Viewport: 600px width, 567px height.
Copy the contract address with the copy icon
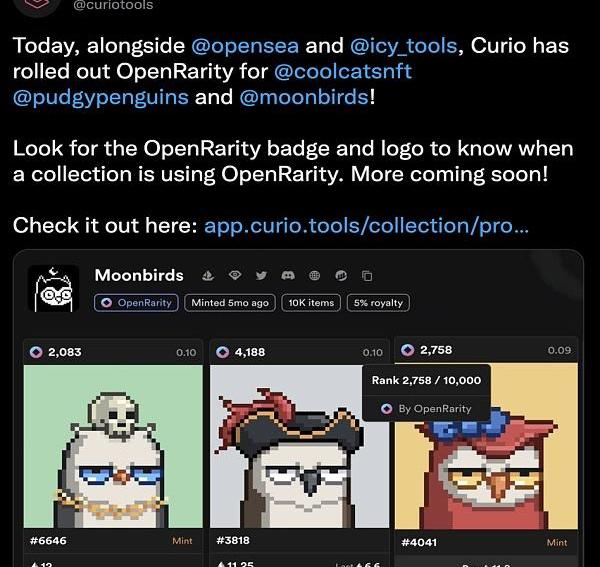(367, 276)
